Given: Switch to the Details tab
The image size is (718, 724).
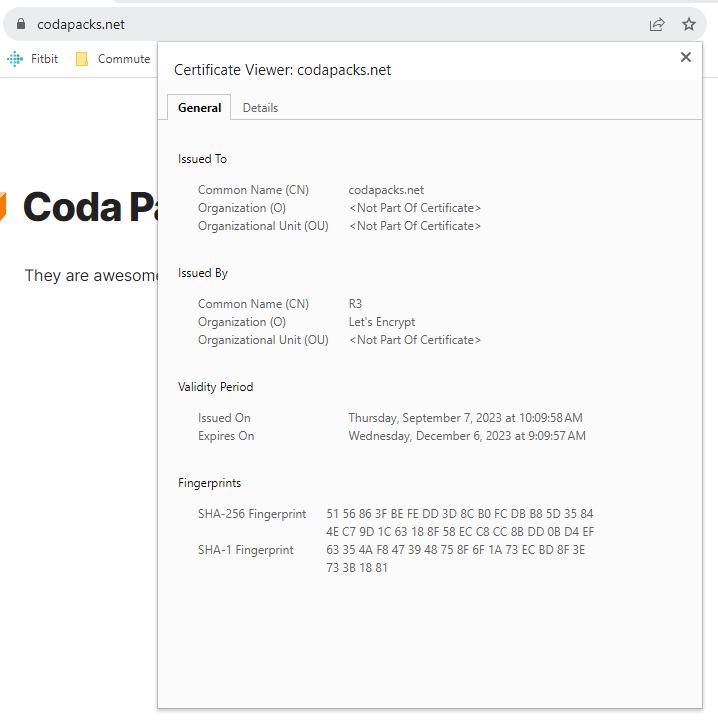Looking at the screenshot, I should 260,108.
